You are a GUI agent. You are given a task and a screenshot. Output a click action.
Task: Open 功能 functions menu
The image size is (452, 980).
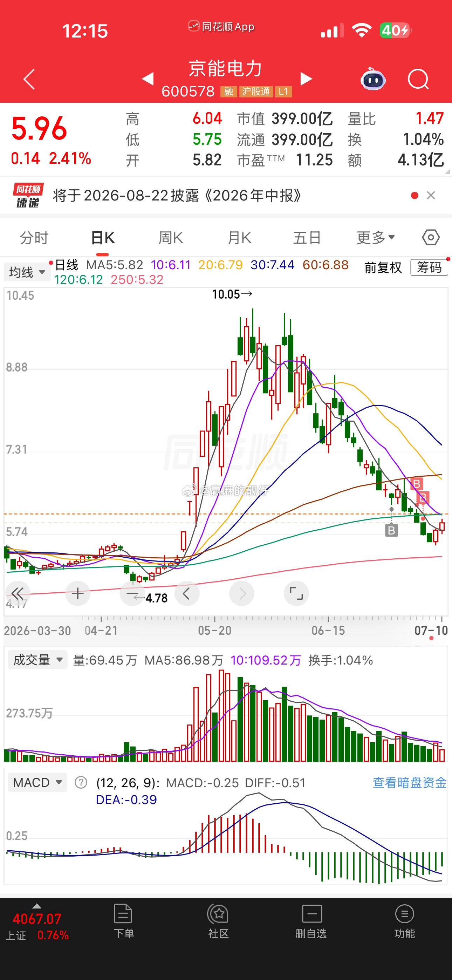tap(404, 921)
